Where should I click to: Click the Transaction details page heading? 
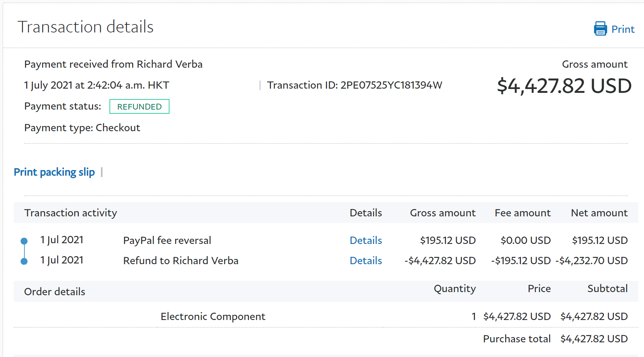(85, 27)
